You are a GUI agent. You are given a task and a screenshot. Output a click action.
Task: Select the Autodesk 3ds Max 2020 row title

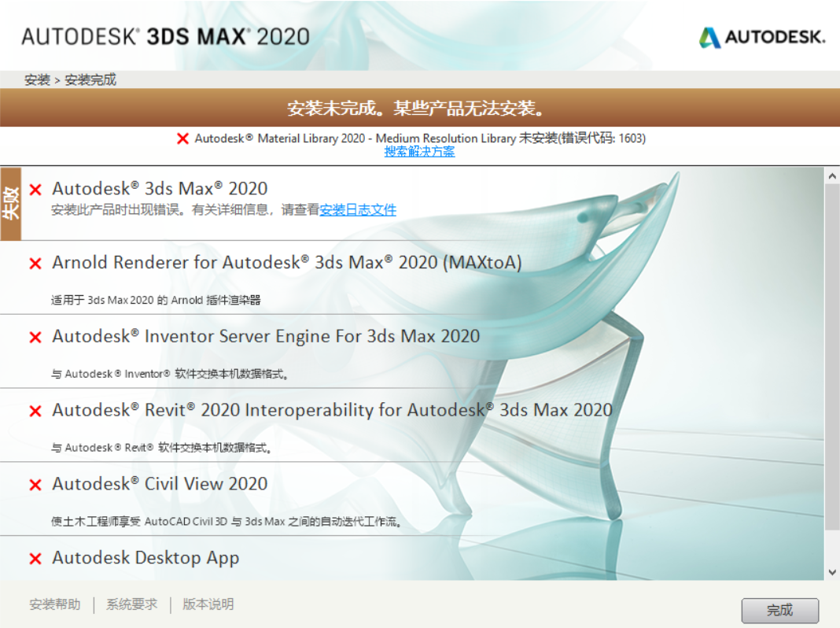(x=160, y=189)
